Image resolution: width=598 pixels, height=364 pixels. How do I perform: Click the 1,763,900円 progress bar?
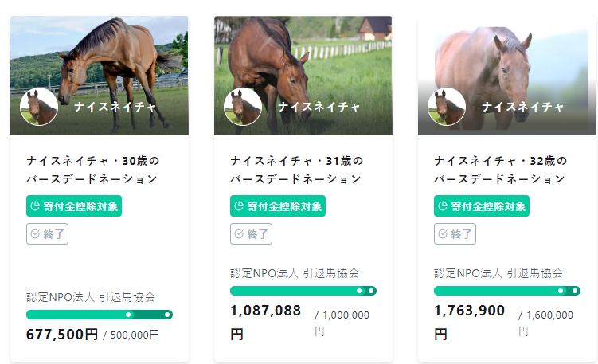(x=507, y=291)
